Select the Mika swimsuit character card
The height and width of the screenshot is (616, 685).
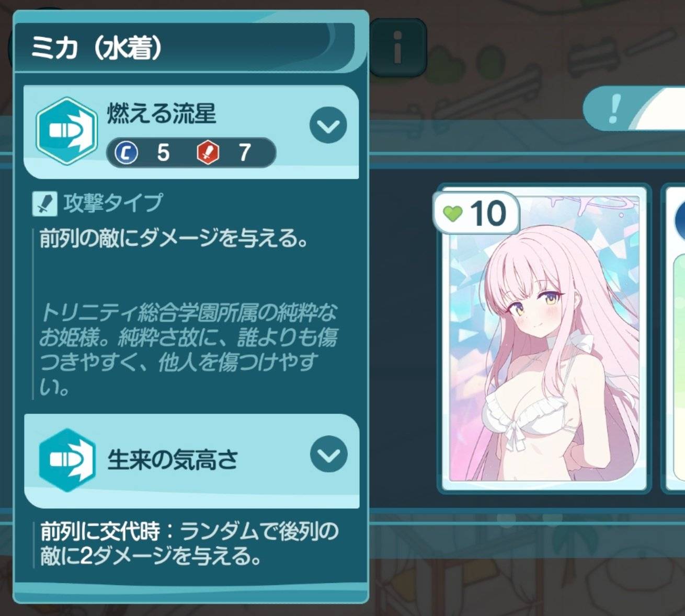544,340
